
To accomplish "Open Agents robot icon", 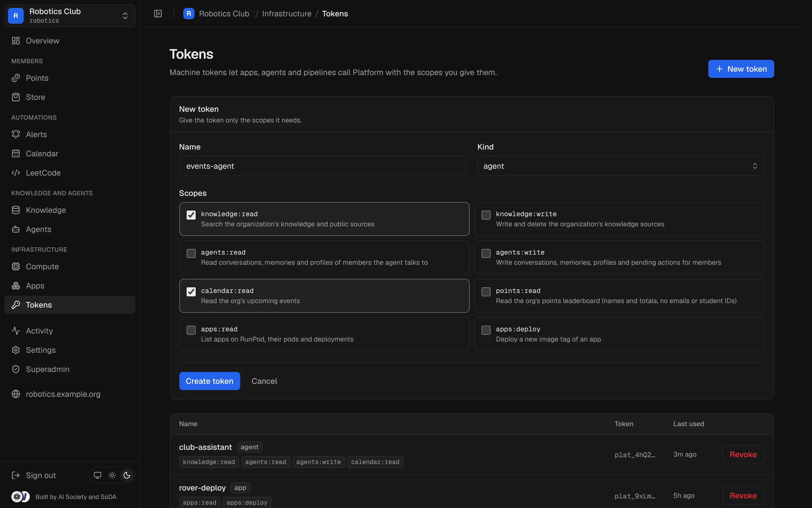I will (x=16, y=229).
